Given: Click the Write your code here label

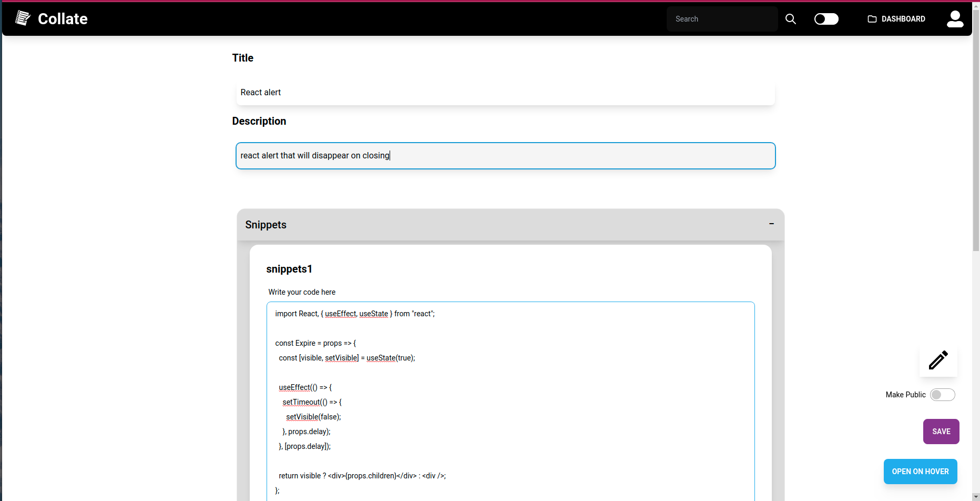Looking at the screenshot, I should pos(301,292).
